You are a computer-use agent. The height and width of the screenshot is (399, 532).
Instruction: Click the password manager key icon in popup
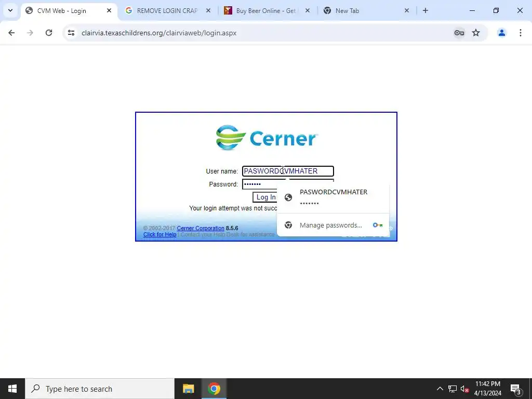click(x=378, y=225)
